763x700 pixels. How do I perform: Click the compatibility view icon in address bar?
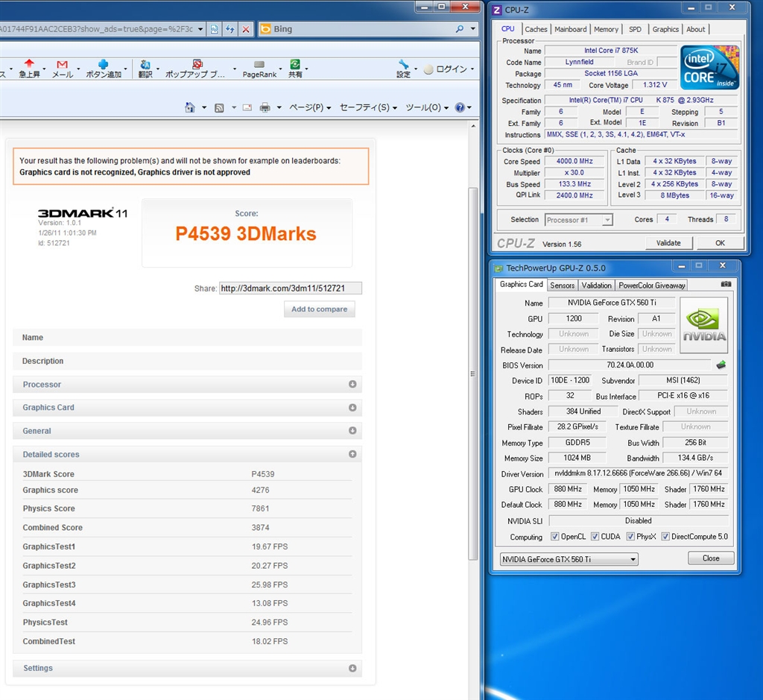pyautogui.click(x=214, y=29)
